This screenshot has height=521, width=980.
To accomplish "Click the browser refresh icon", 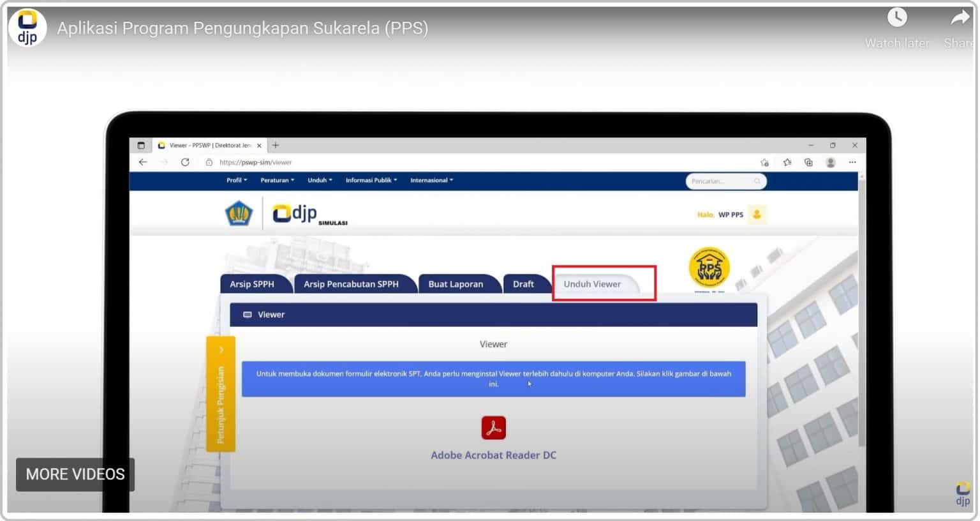I will (x=185, y=162).
